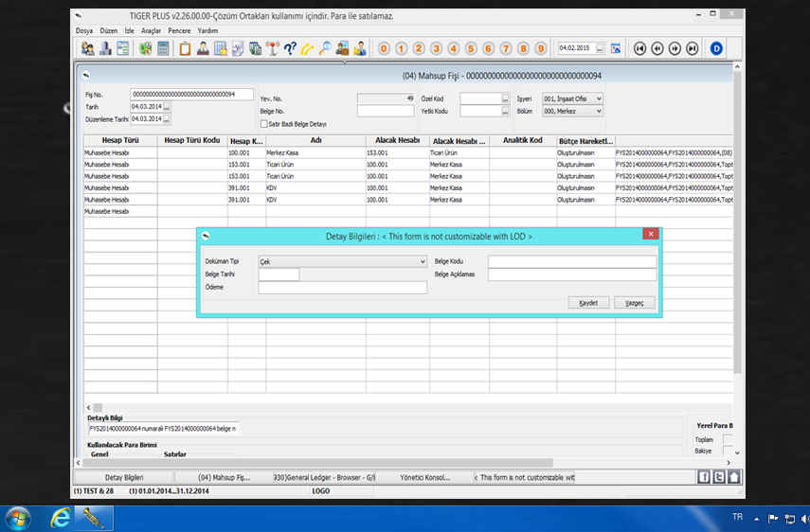Click orange shortcut number 8
810x532 pixels.
coord(523,48)
